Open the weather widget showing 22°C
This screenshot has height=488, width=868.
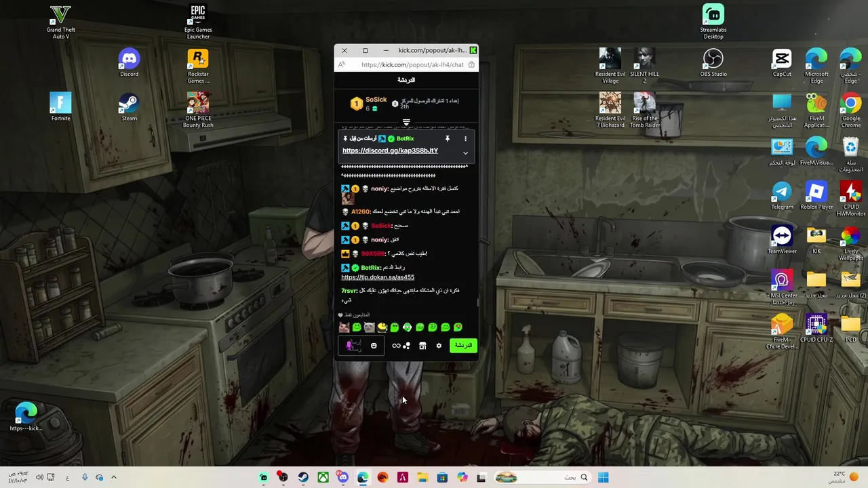click(x=844, y=477)
